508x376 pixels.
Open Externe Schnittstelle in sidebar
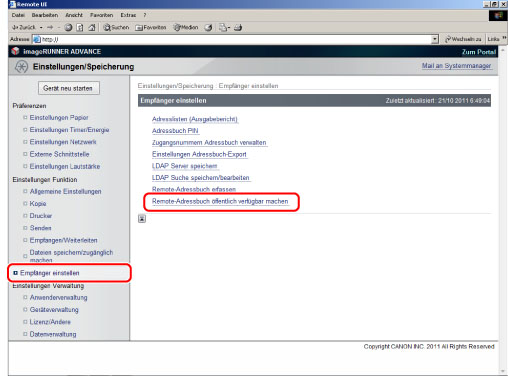(59, 154)
